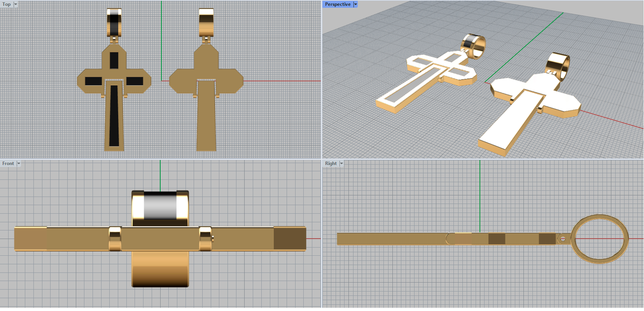Click the Top viewport title label
This screenshot has height=311, width=644.
click(6, 4)
